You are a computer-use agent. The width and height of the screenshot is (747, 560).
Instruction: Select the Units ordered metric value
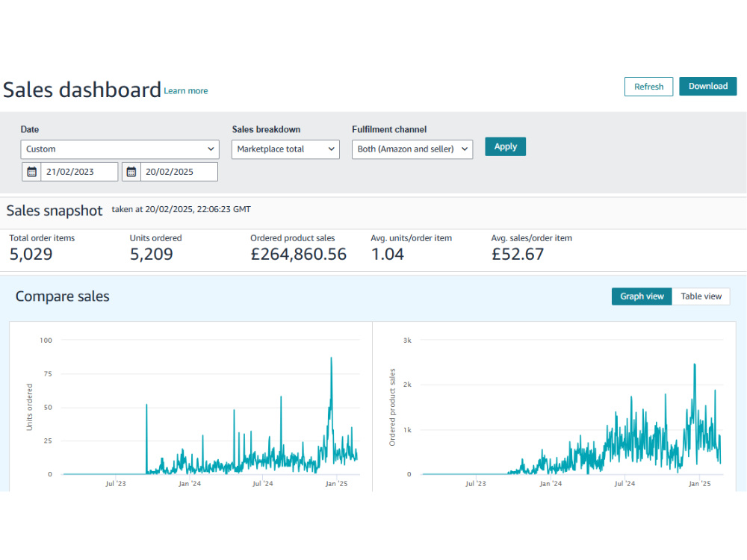[152, 255]
